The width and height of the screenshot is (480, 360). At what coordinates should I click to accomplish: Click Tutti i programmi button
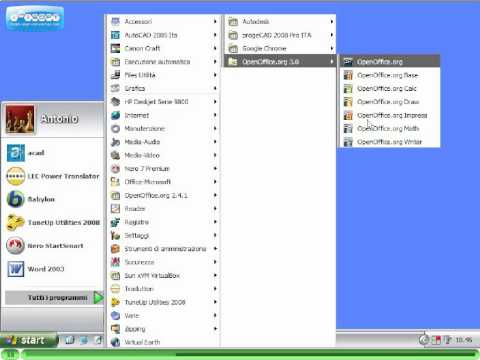click(55, 297)
